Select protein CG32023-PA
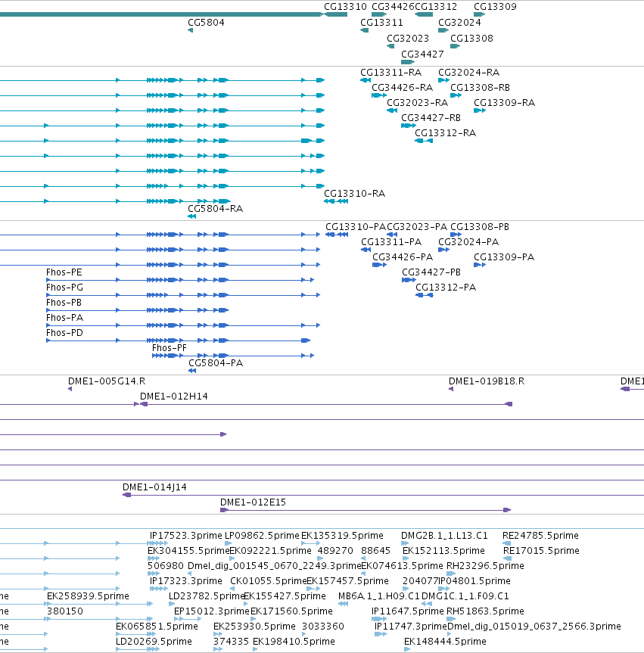 coord(417,227)
